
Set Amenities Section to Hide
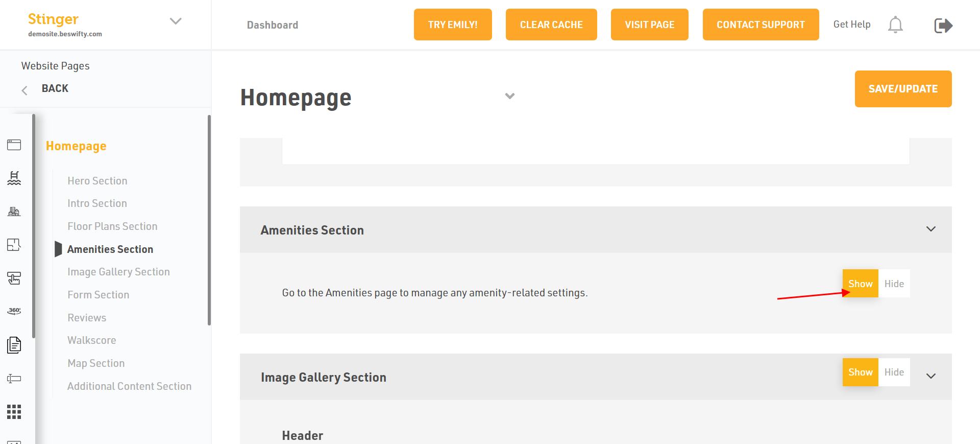[x=894, y=284]
